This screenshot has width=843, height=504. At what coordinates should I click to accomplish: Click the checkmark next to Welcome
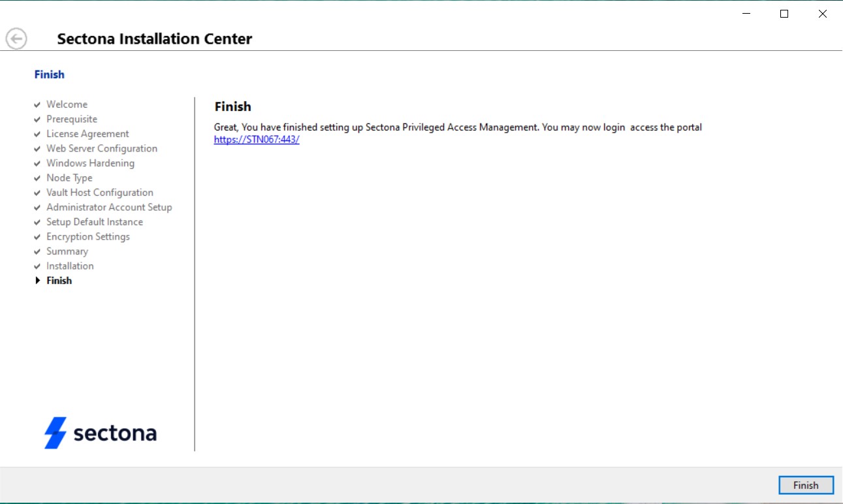(x=38, y=104)
